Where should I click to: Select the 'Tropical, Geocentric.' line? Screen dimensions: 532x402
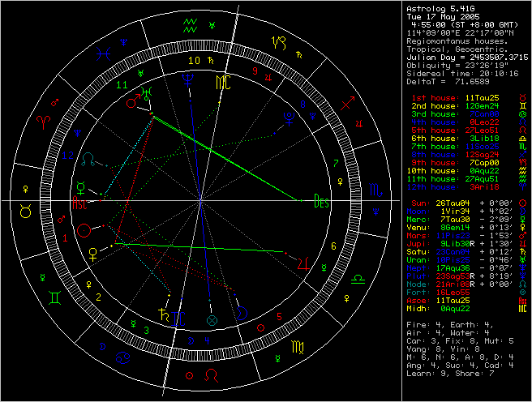click(x=457, y=49)
